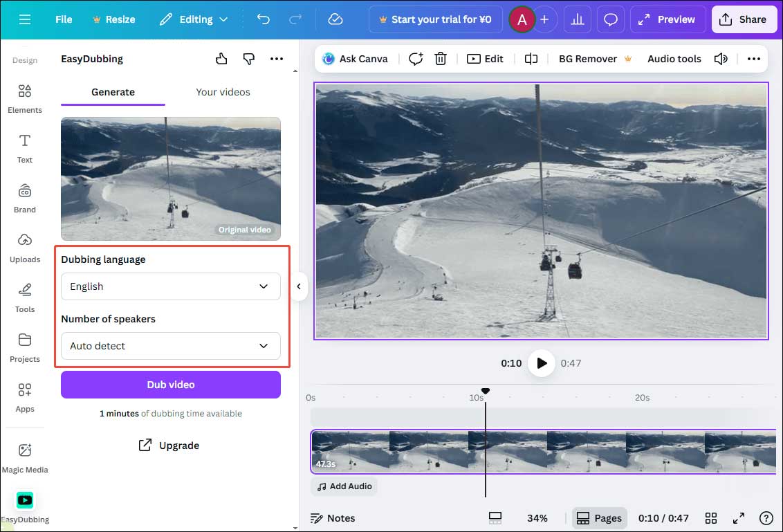The height and width of the screenshot is (532, 783).
Task: Open the Number of speakers dropdown
Action: pyautogui.click(x=170, y=346)
